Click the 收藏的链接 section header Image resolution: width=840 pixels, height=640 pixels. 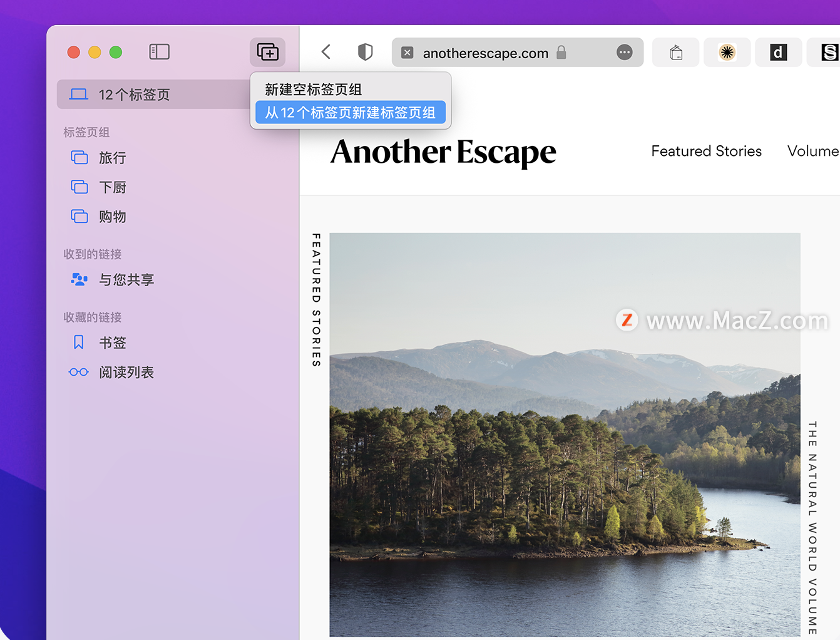click(93, 317)
